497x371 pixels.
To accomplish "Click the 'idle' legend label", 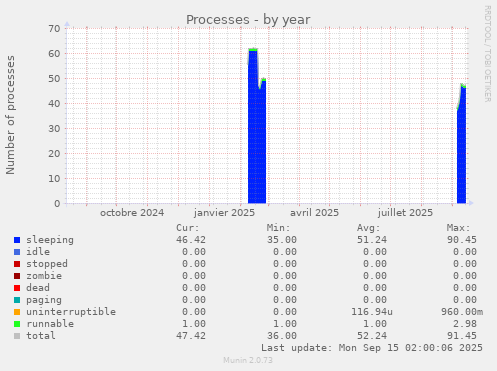I will click(38, 252).
